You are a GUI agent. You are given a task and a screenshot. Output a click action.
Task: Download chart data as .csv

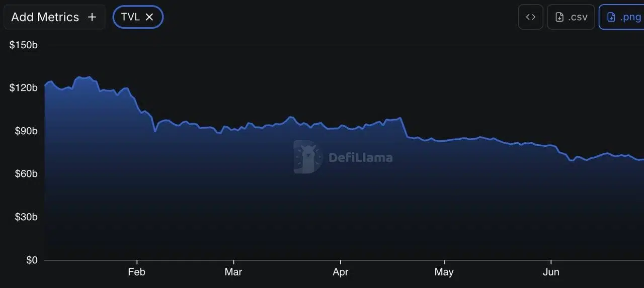571,17
